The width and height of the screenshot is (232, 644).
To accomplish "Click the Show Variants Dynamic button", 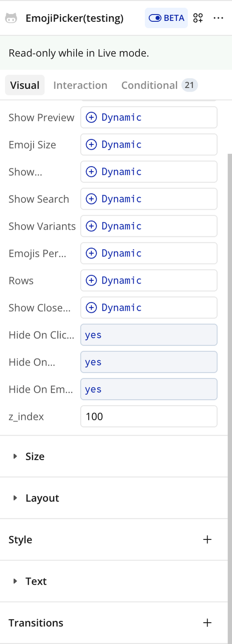I will click(149, 226).
